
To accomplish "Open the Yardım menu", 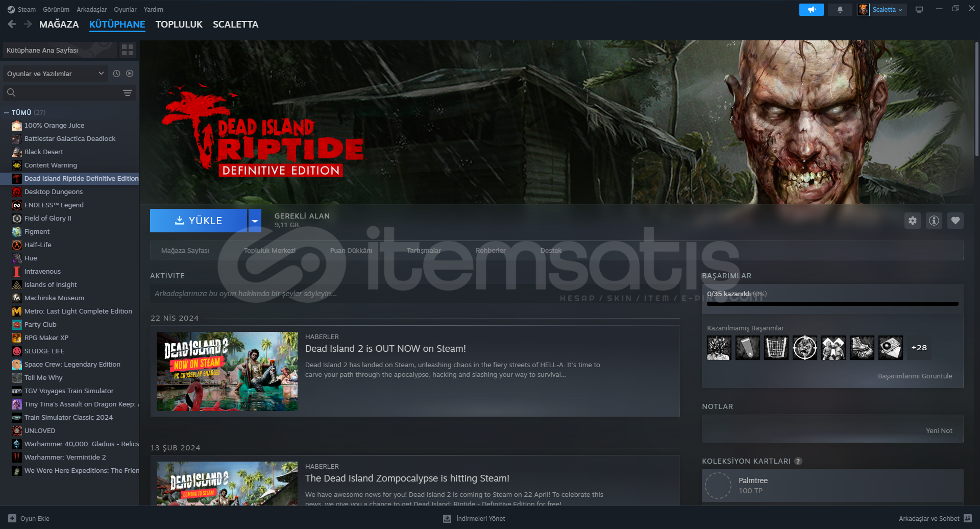I will point(154,9).
